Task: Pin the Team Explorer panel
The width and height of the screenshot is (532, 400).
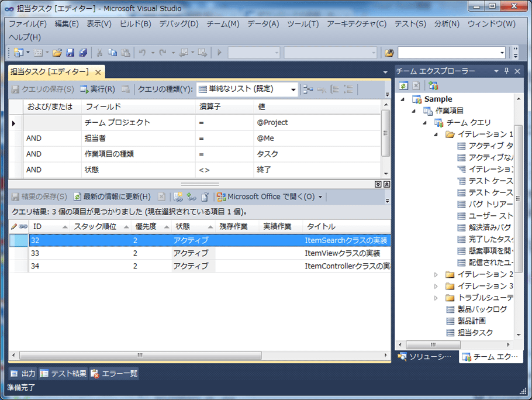Action: point(506,71)
